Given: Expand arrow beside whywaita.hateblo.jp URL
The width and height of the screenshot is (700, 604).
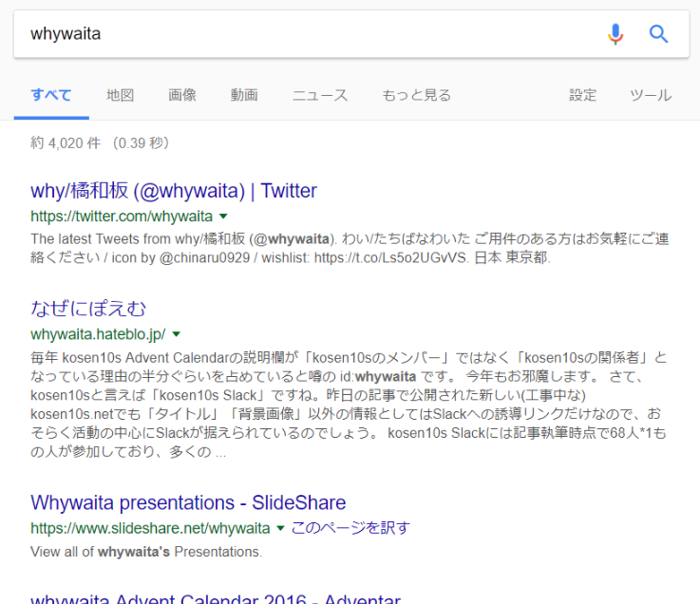Looking at the screenshot, I should point(177,334).
